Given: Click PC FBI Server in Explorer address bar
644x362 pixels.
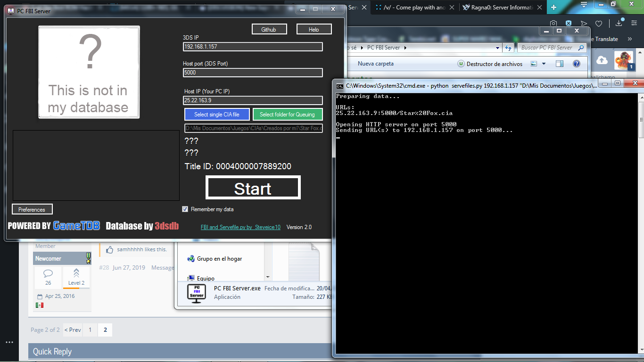Looking at the screenshot, I should pos(383,48).
